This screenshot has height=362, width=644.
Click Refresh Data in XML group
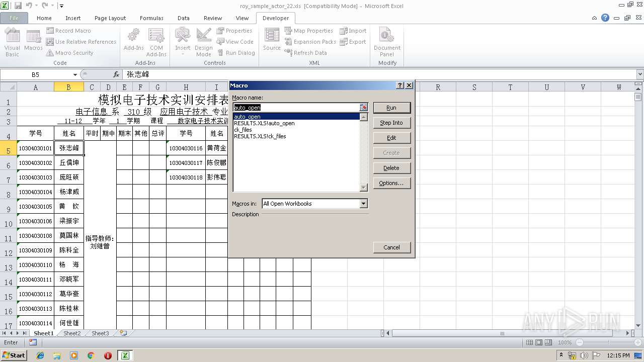305,53
